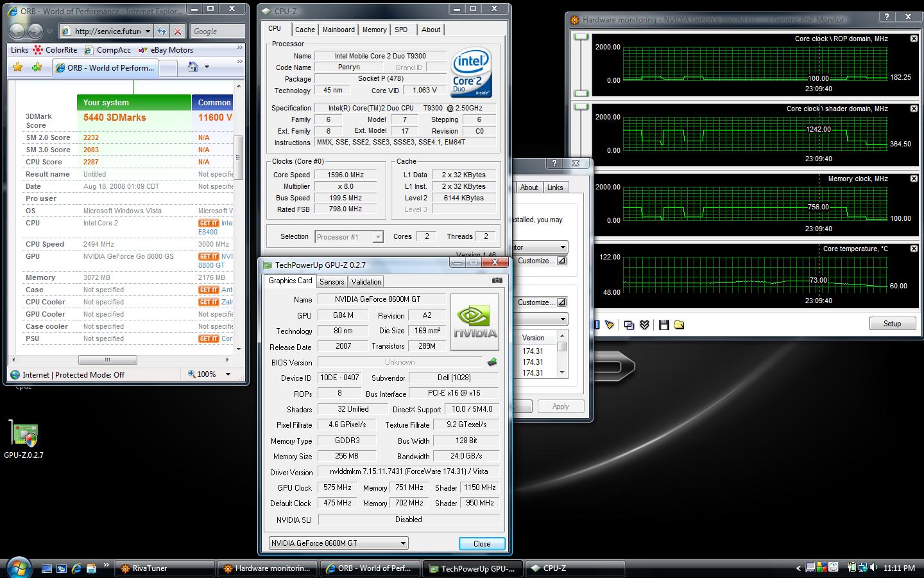
Task: Open a new blank tab in IE
Action: [167, 68]
